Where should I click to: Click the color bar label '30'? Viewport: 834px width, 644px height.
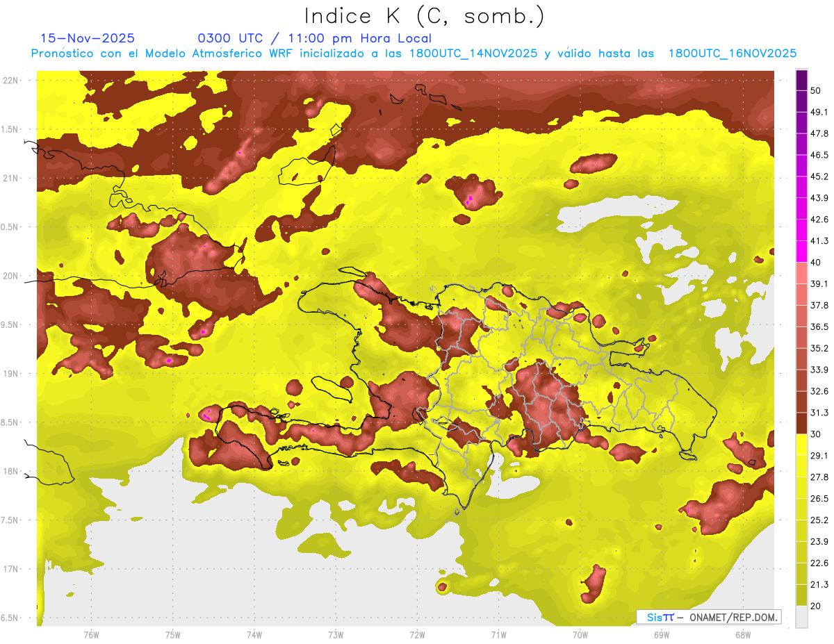click(816, 434)
